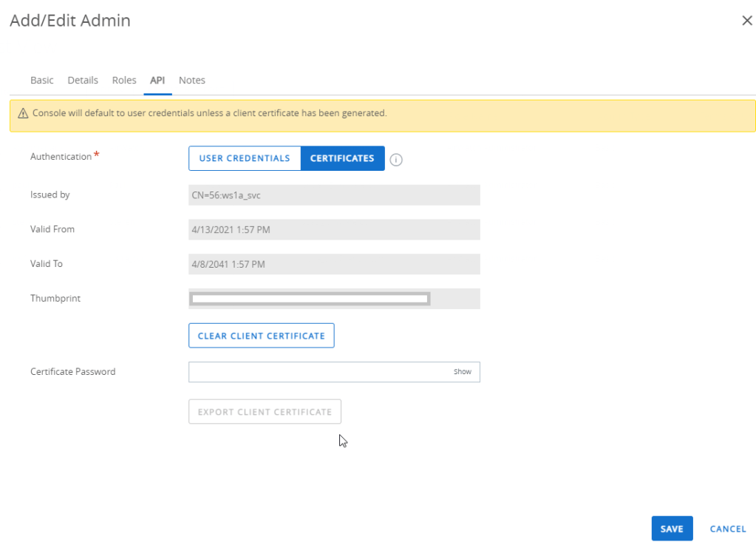The width and height of the screenshot is (756, 545).
Task: Click Export Client Certificate button
Action: (x=265, y=412)
